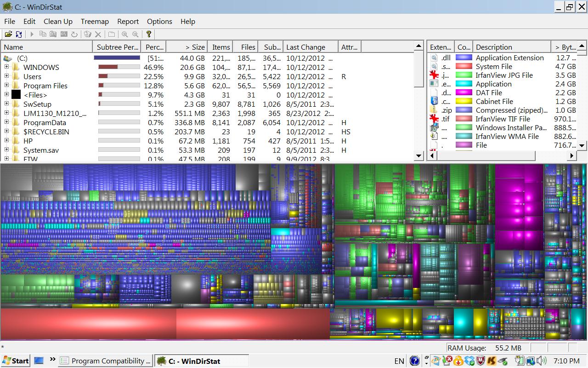Click the Delete to Recycle Bin icon
This screenshot has height=368, width=588.
point(87,34)
